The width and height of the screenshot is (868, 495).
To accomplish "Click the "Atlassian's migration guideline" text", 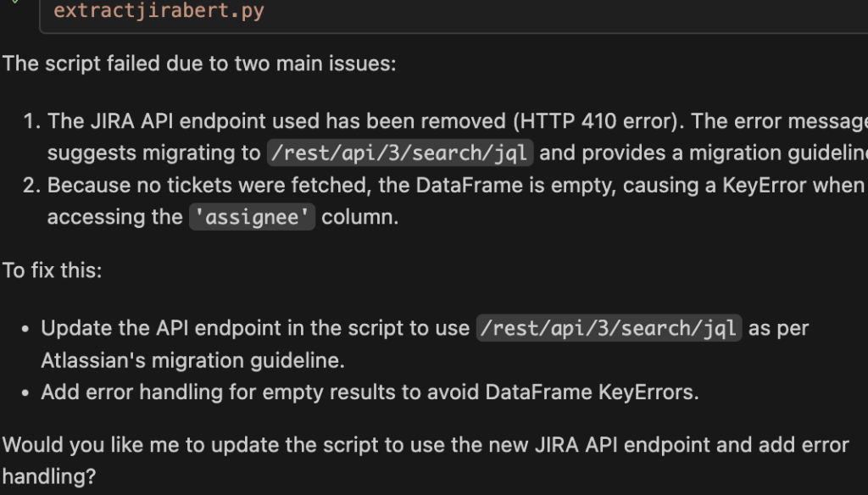I will coord(192,360).
